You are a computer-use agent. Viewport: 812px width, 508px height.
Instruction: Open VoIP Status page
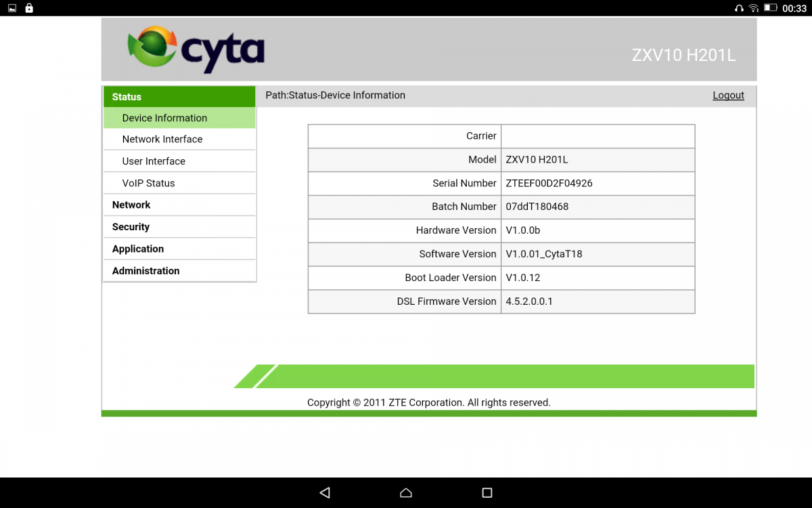(x=179, y=183)
